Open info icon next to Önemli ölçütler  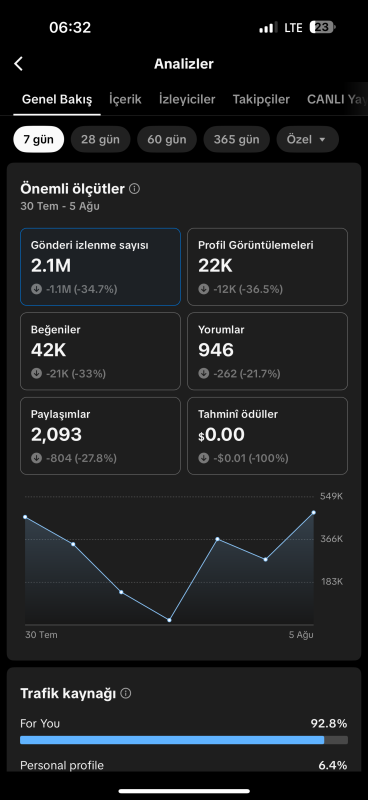135,189
